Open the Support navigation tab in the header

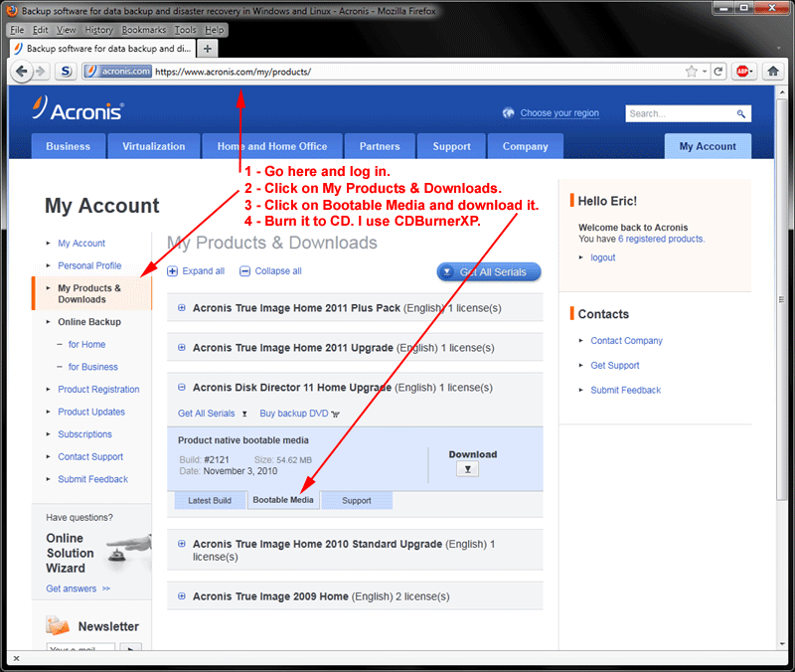tap(452, 146)
